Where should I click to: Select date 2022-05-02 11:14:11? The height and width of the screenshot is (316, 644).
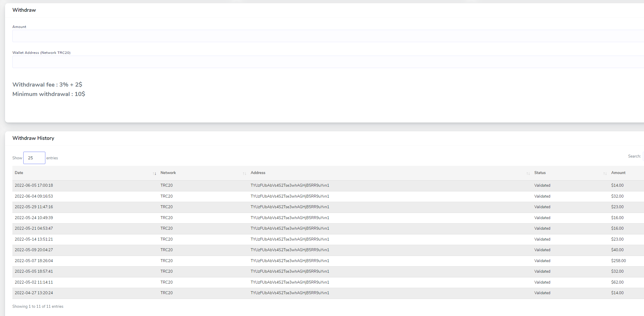pos(34,282)
